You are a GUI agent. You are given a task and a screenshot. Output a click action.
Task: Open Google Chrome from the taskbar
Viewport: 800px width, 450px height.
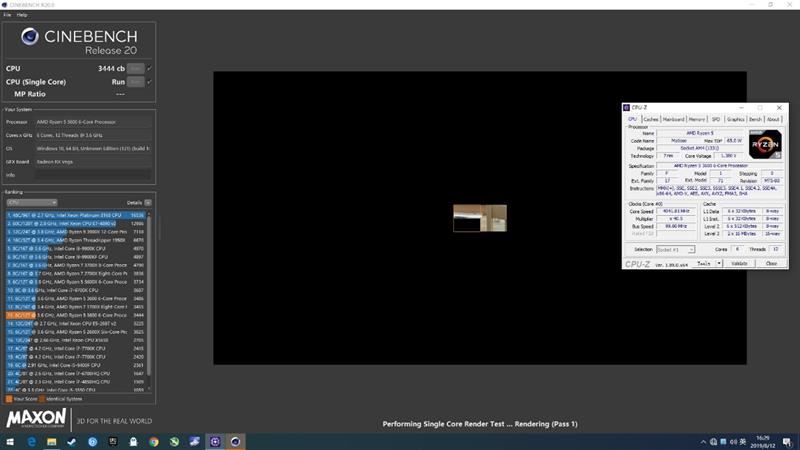click(x=154, y=441)
